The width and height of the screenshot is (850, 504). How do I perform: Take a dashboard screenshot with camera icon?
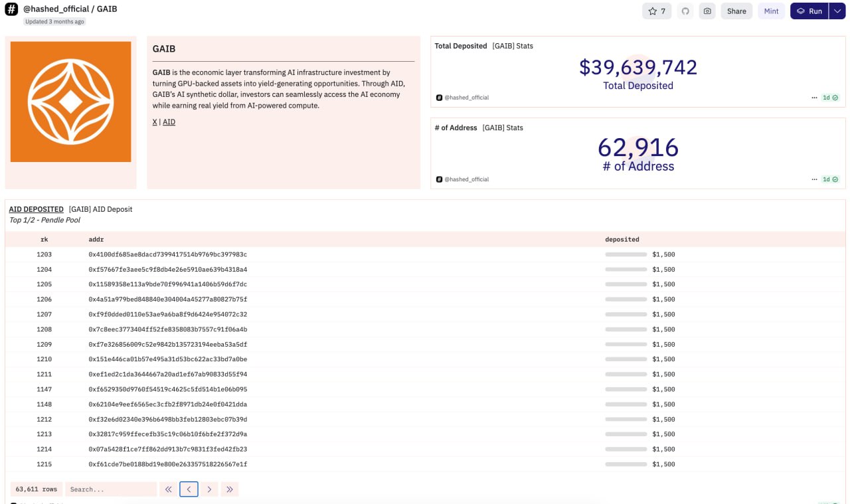tap(707, 11)
